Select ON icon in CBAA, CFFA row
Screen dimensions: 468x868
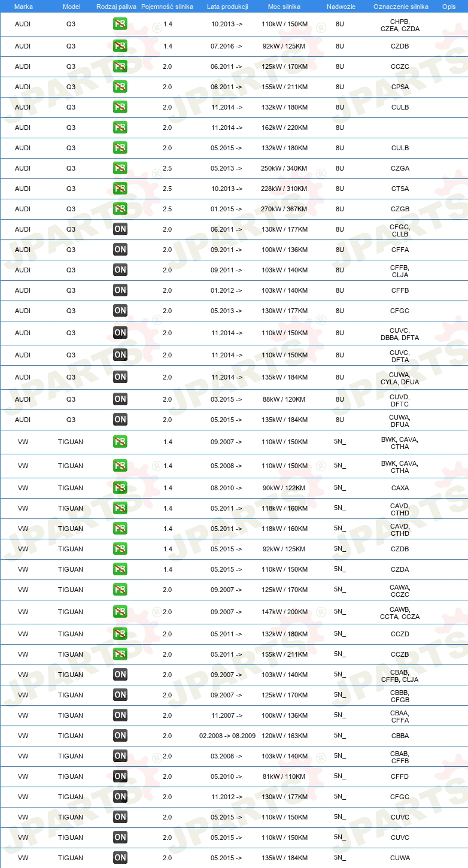pos(120,715)
